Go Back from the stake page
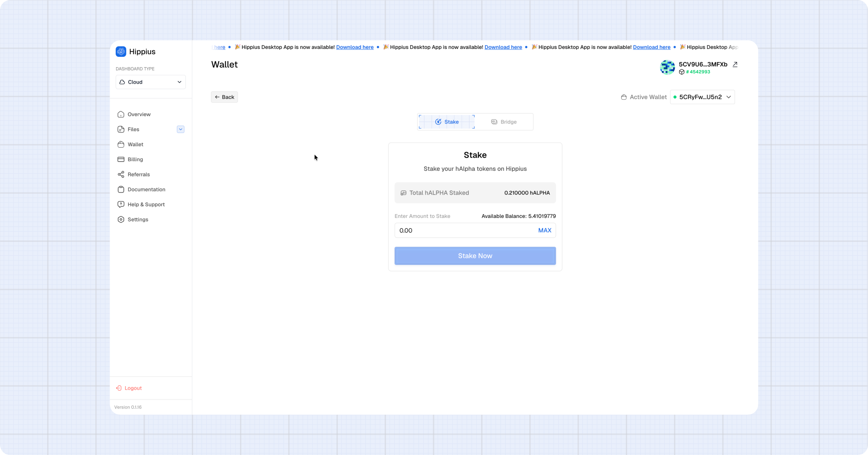 pyautogui.click(x=224, y=97)
